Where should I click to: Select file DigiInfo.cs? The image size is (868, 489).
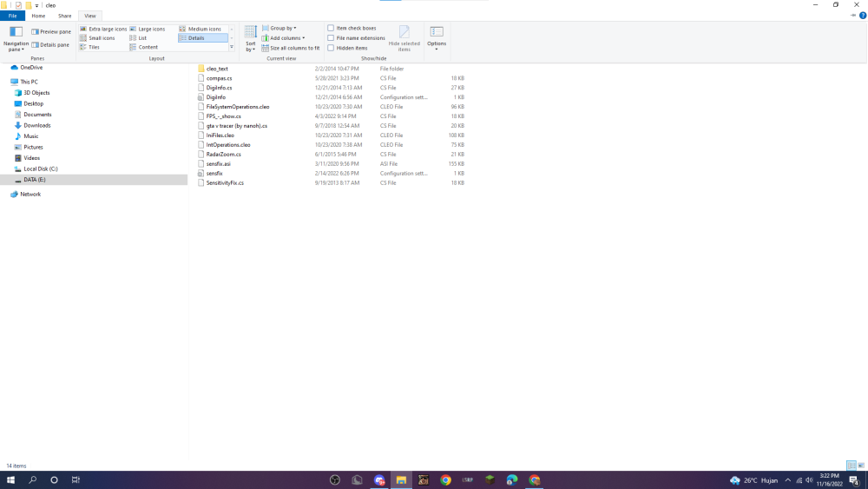[x=220, y=88]
